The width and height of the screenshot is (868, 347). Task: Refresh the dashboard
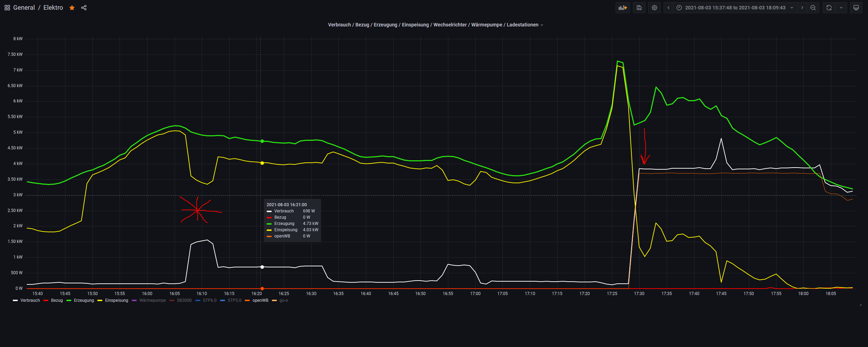click(829, 8)
